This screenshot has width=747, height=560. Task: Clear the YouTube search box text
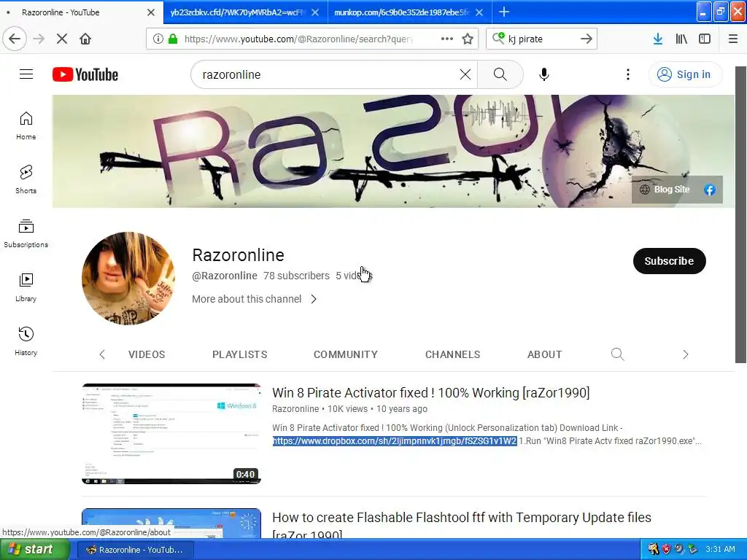[x=465, y=74]
